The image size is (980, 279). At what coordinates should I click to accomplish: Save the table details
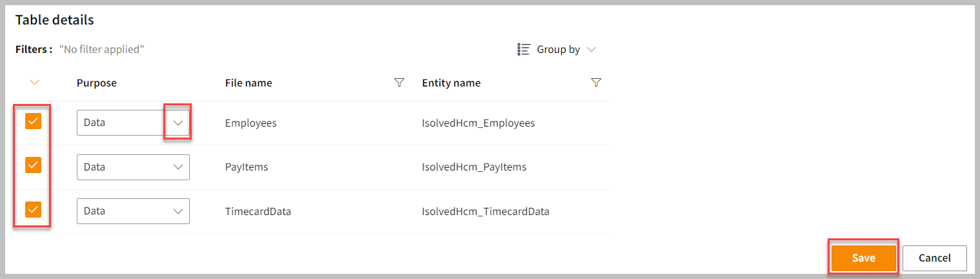(863, 258)
